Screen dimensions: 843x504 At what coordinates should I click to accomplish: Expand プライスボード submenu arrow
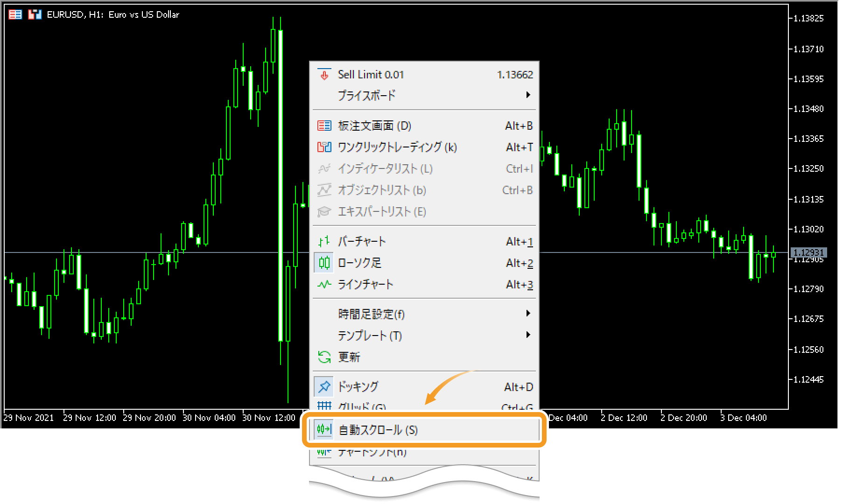point(528,95)
